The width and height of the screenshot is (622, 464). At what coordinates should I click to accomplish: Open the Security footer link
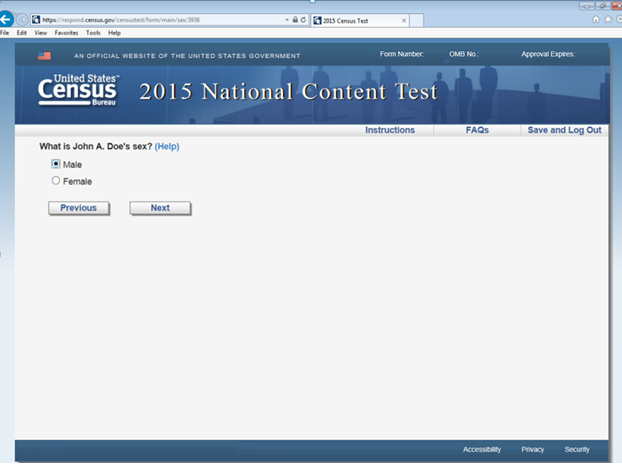coord(577,449)
